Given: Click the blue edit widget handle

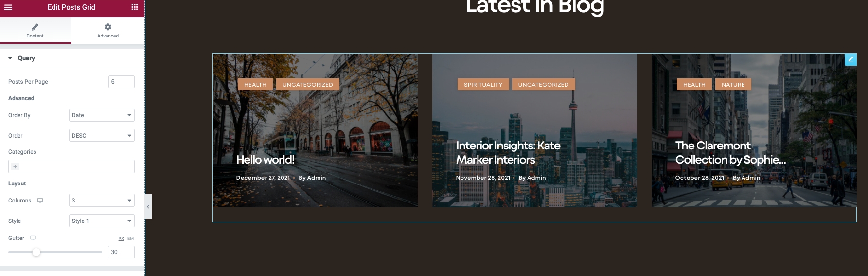Looking at the screenshot, I should tap(850, 59).
